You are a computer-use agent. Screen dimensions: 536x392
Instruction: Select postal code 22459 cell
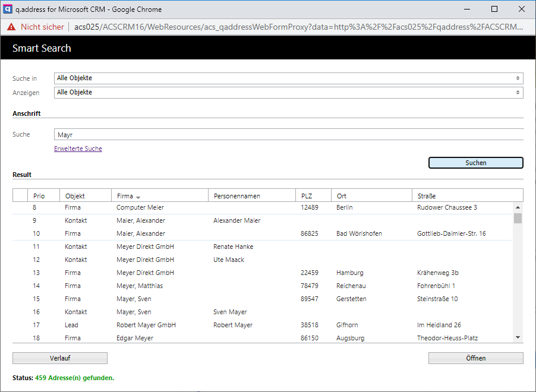click(310, 273)
